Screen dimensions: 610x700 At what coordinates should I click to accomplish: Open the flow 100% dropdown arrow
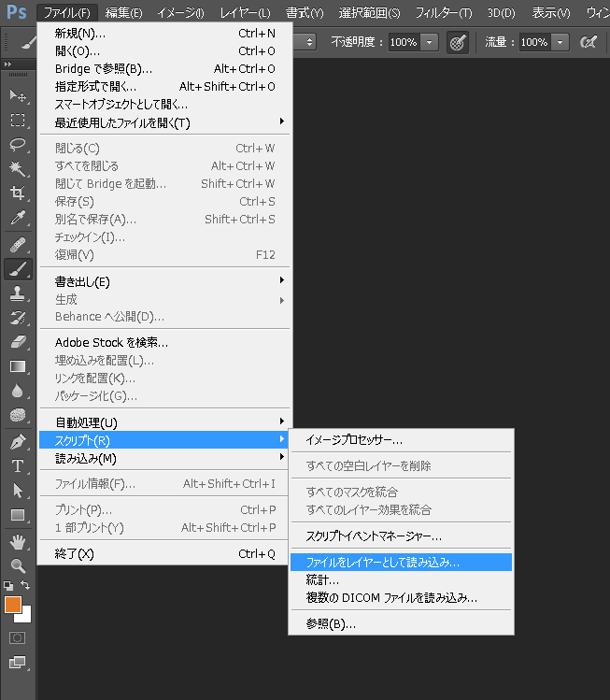point(560,42)
